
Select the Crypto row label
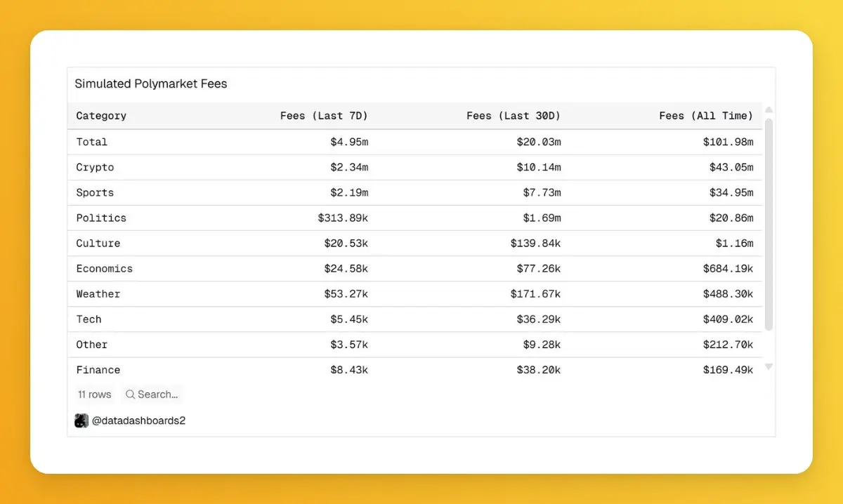(95, 167)
